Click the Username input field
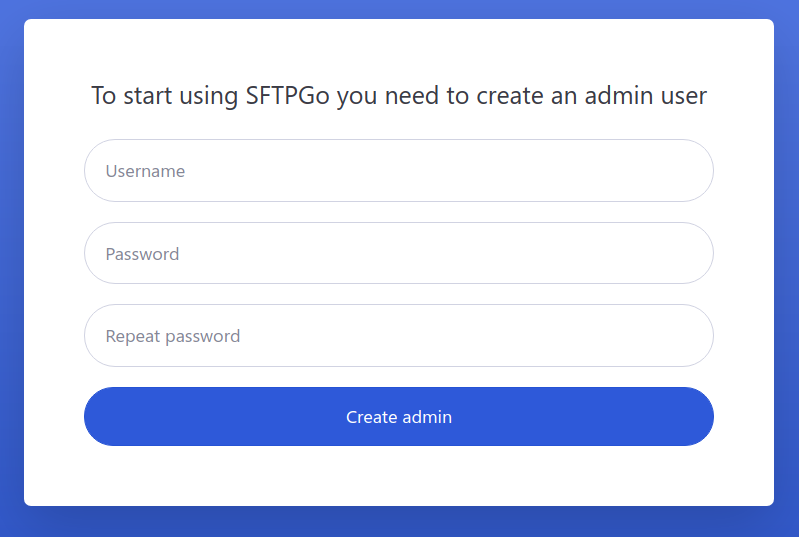 pos(398,171)
